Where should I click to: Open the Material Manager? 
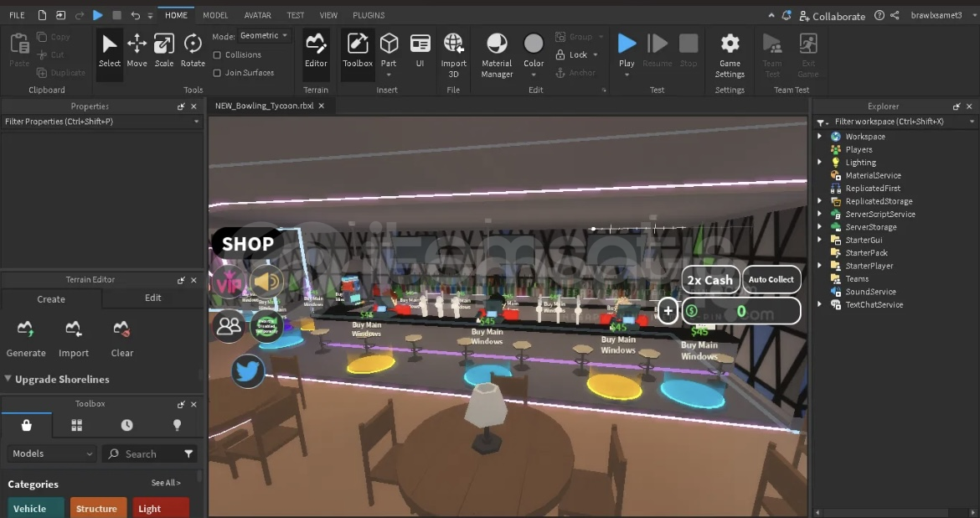497,55
